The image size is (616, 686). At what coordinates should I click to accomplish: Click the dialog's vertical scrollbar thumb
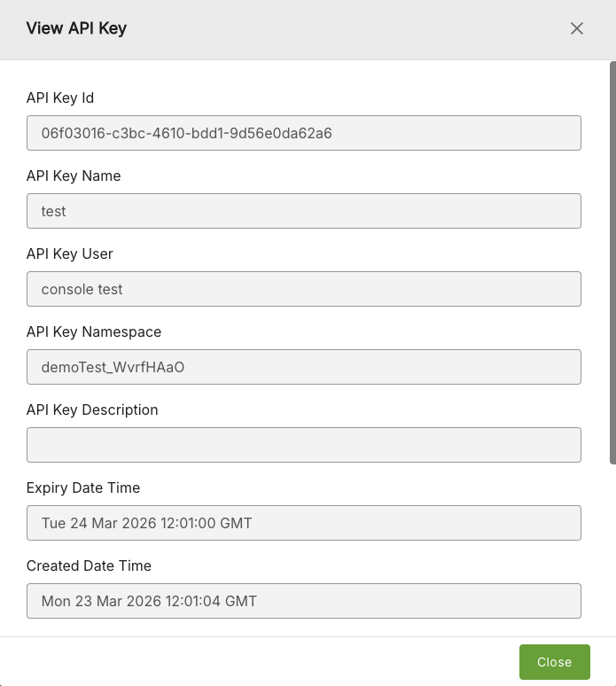(612, 261)
